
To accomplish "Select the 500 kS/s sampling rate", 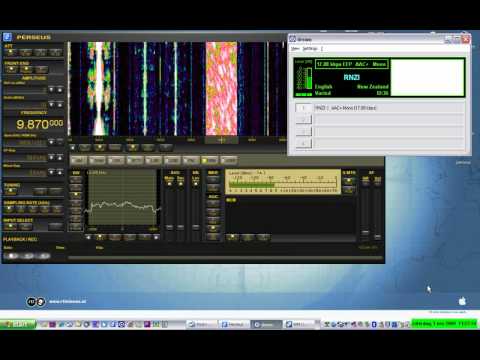I will (33, 209).
